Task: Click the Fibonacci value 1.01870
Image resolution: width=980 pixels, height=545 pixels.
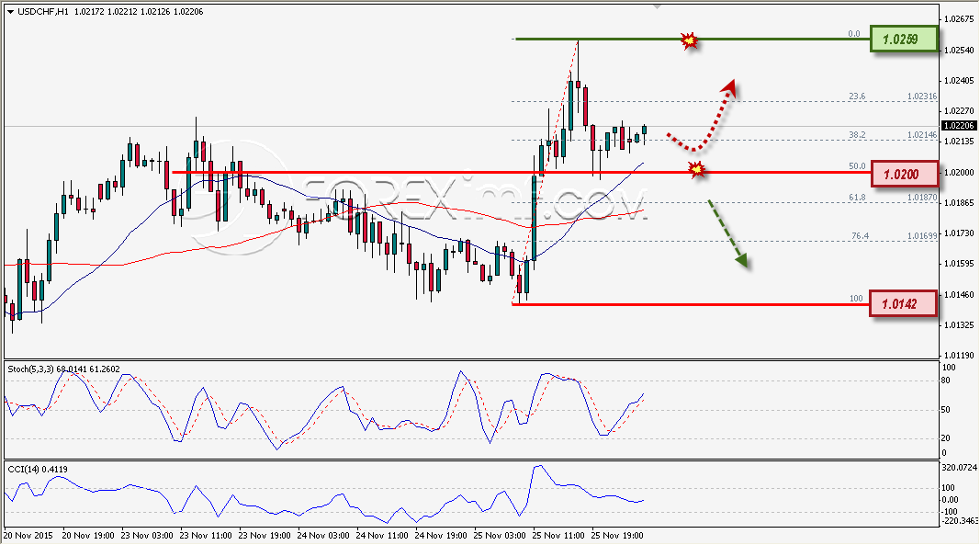Action: point(922,197)
